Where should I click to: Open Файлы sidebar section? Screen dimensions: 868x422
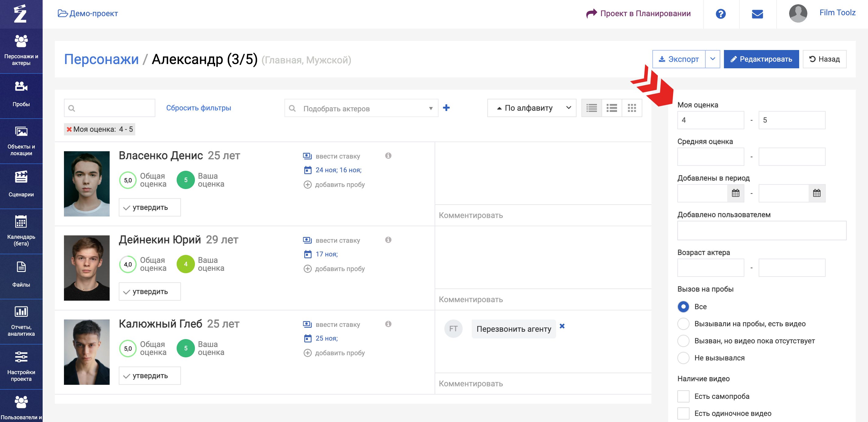point(21,277)
